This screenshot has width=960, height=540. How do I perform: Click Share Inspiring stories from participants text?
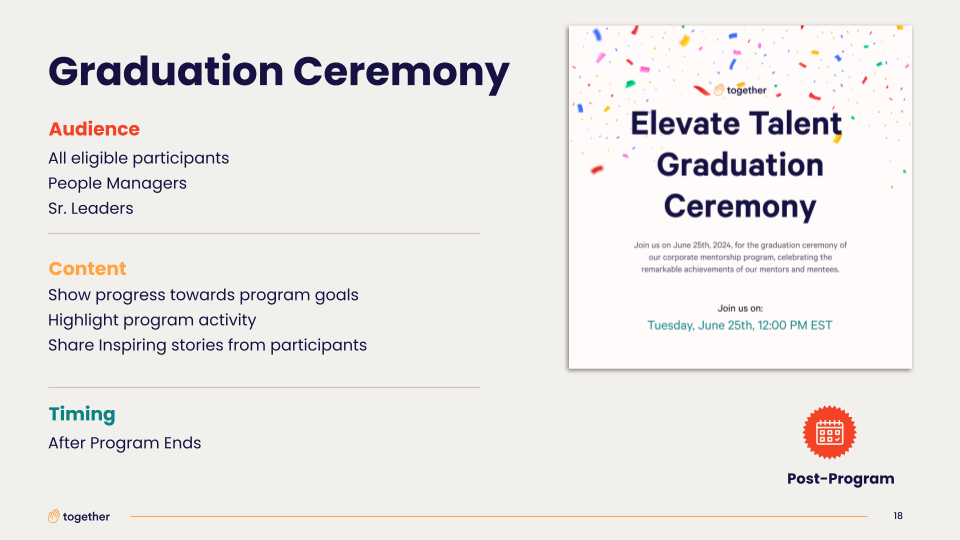click(208, 345)
